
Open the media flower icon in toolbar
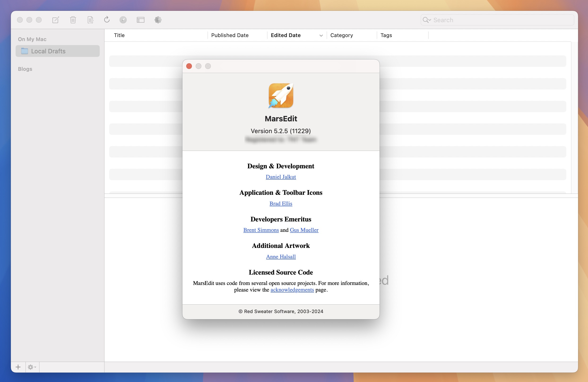point(158,20)
